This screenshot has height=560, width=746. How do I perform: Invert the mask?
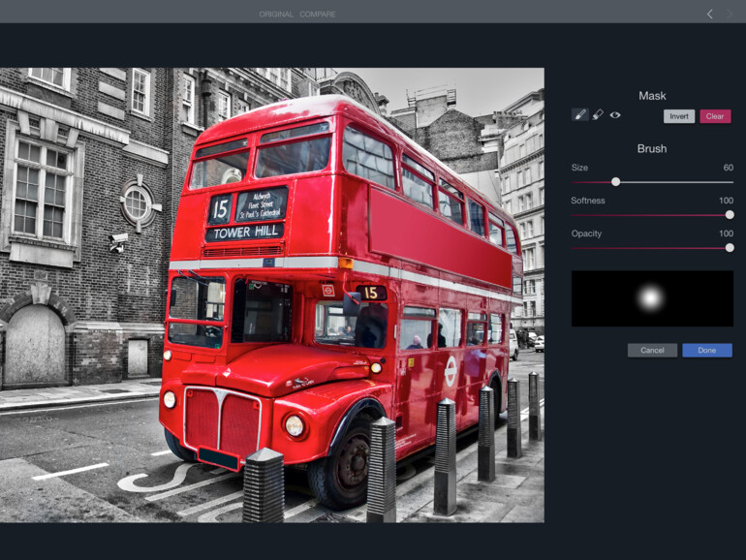tap(679, 116)
